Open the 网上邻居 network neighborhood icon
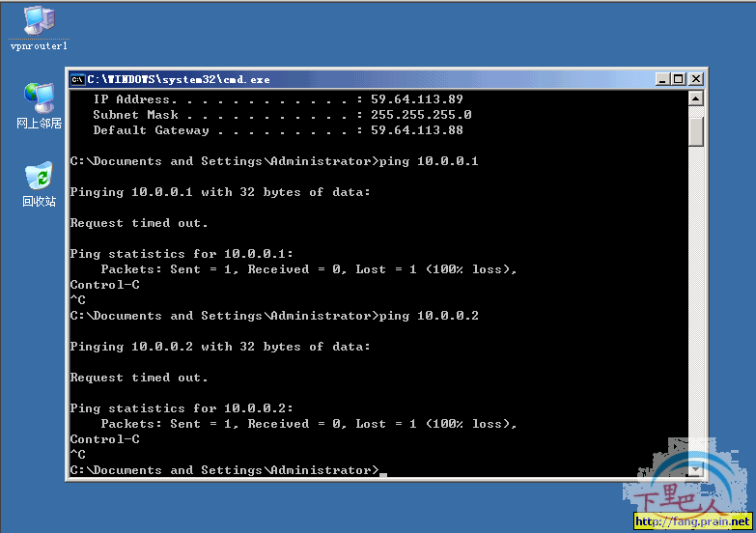This screenshot has width=756, height=533. coord(39,98)
